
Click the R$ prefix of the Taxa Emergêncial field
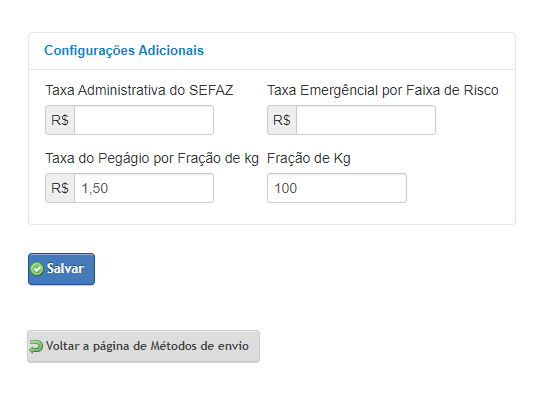(282, 120)
